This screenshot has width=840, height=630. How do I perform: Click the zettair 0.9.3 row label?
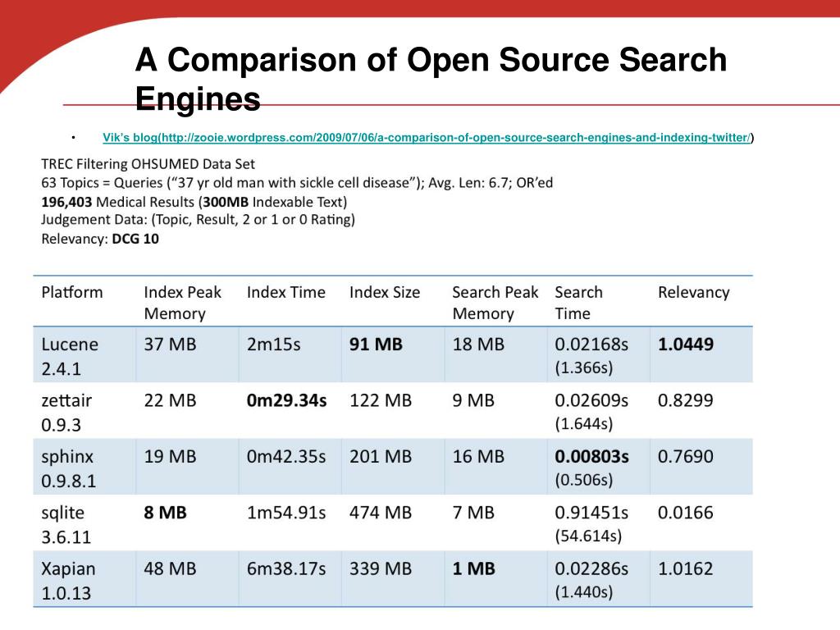pos(66,413)
